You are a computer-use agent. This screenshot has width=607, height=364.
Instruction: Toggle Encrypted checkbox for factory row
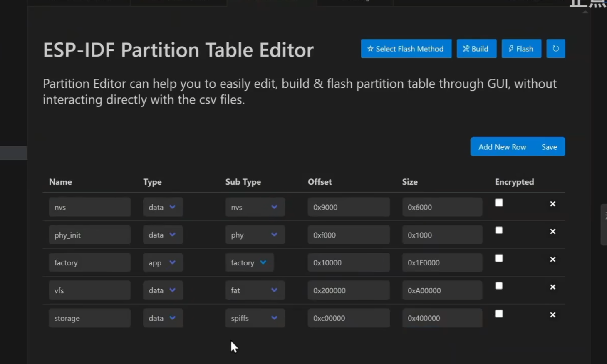click(x=499, y=258)
